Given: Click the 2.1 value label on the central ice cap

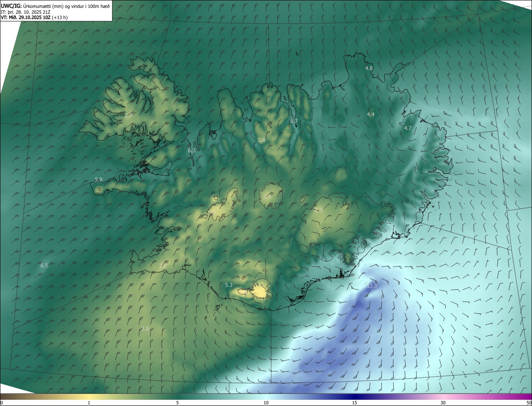Looking at the screenshot, I should pos(267,197).
